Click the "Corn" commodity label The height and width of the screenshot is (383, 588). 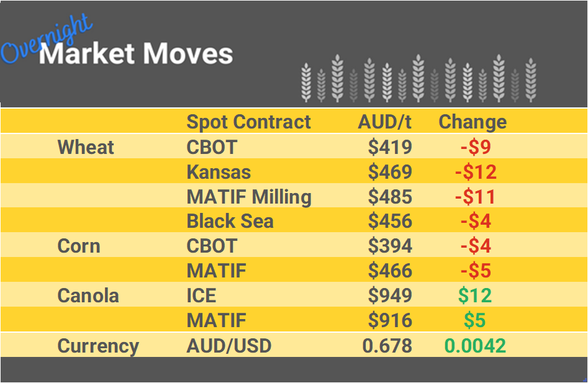[79, 246]
